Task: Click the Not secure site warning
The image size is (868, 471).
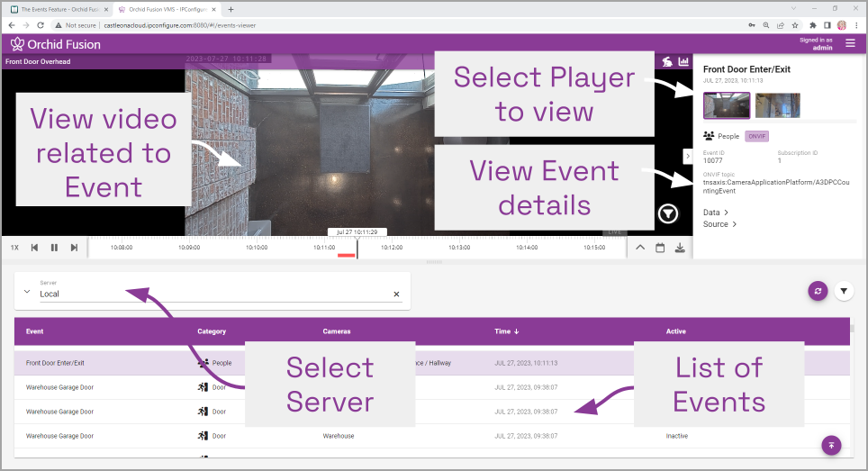Action: [76, 25]
